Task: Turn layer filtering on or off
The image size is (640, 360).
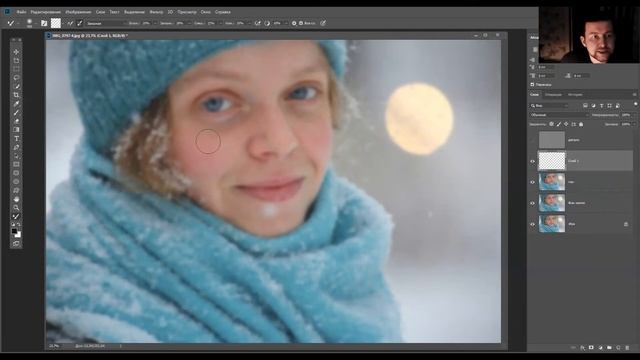Action: point(636,104)
